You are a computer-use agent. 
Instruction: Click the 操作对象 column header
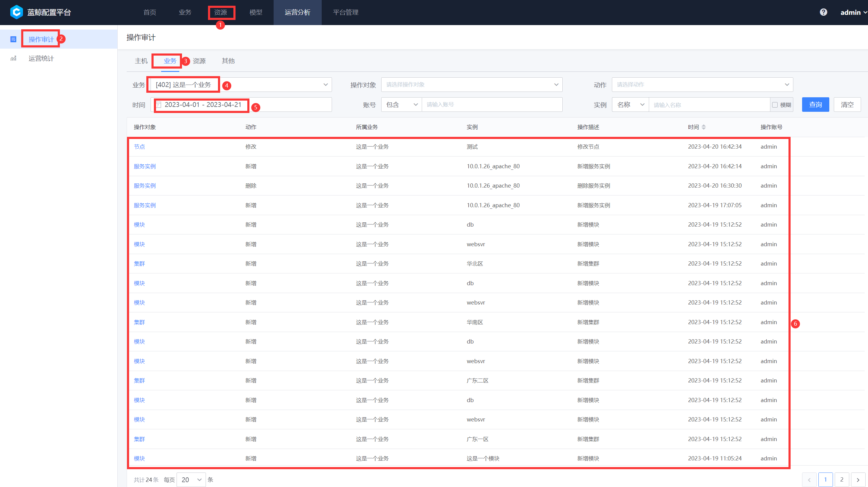tap(145, 127)
